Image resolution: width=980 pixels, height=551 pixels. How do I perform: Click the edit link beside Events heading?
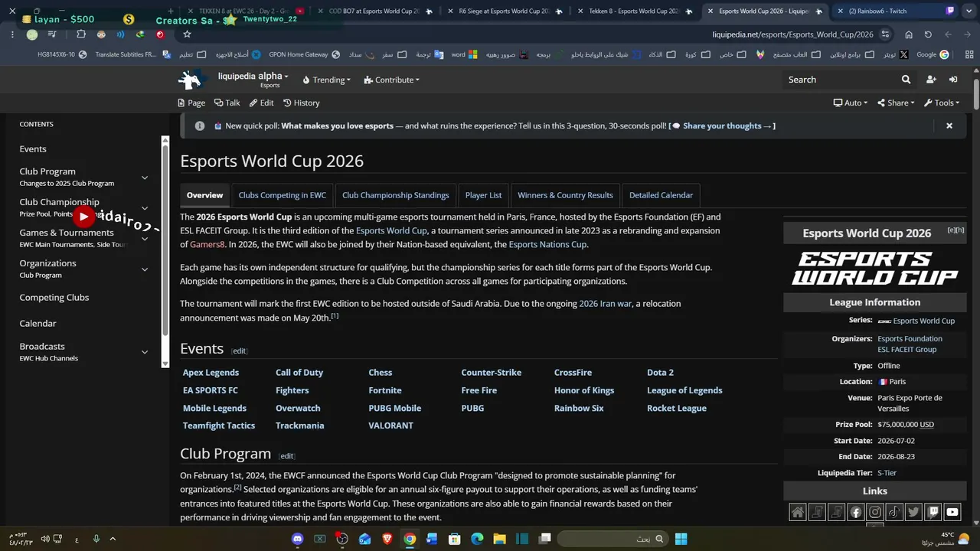[x=240, y=350]
